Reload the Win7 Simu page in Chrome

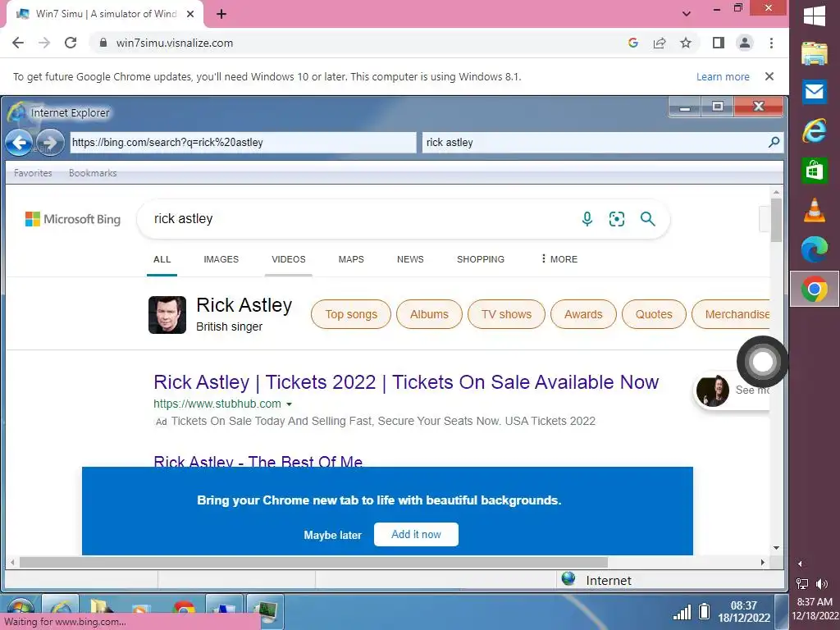coord(71,43)
